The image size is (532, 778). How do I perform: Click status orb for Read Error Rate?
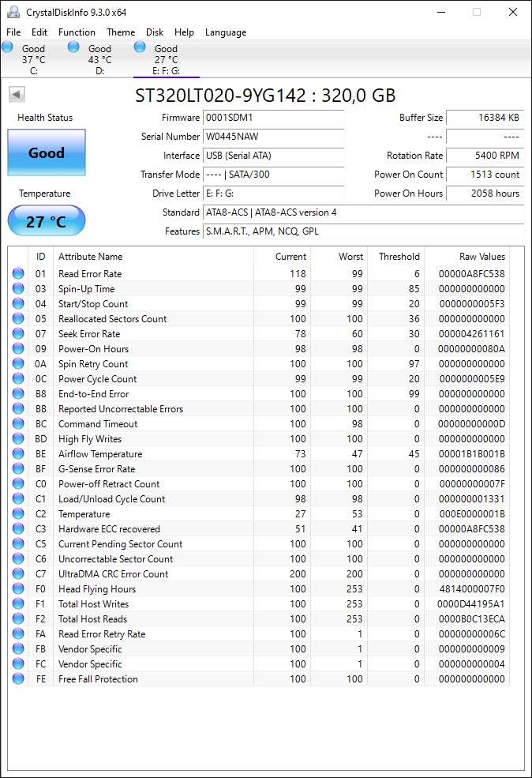click(18, 273)
